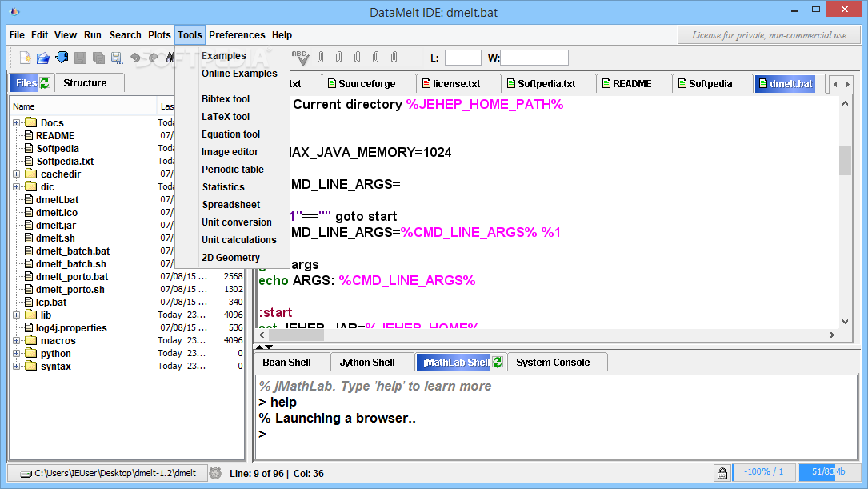Click the fourth paperclip bookmark icon
Viewport: 868px width, 489px height.
[x=376, y=57]
